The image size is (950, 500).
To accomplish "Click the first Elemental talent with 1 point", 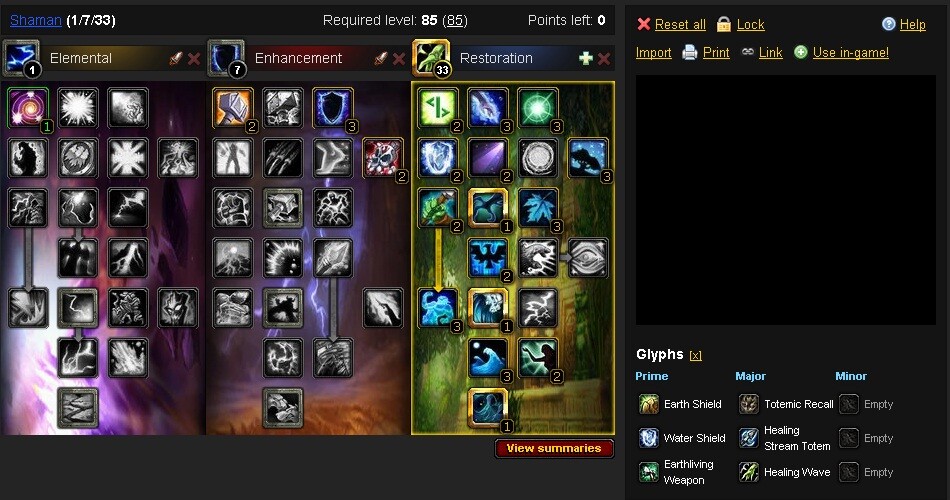I will pyautogui.click(x=28, y=107).
